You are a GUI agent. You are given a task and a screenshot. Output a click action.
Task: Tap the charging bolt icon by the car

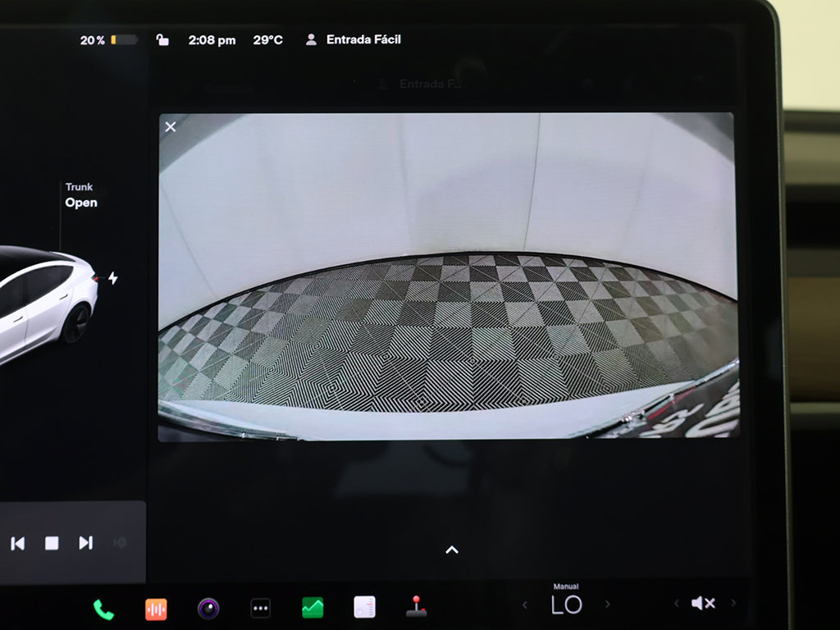[113, 278]
